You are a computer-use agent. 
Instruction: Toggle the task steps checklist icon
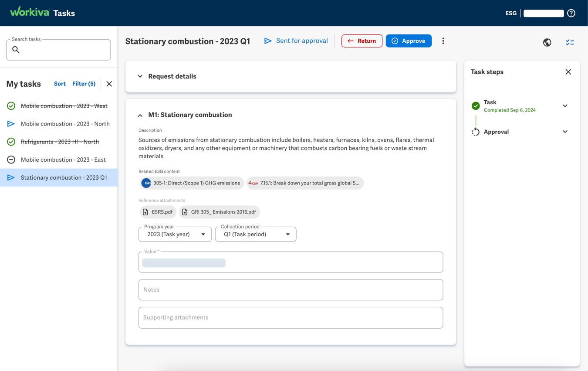(570, 42)
